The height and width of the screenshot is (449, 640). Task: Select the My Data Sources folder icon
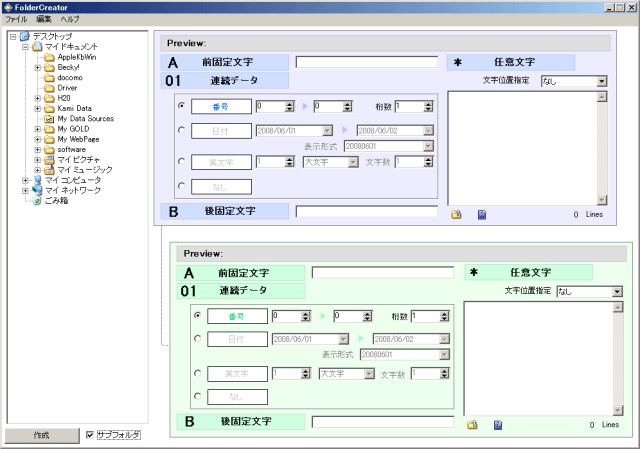[x=49, y=118]
